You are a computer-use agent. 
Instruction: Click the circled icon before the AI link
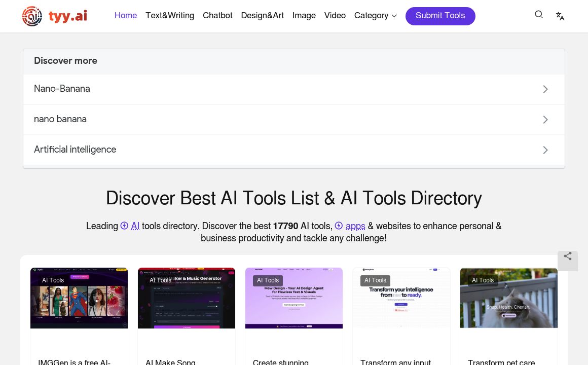tap(125, 226)
